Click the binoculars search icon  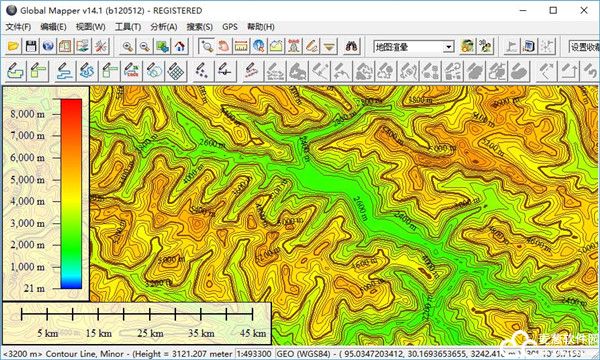pyautogui.click(x=351, y=47)
